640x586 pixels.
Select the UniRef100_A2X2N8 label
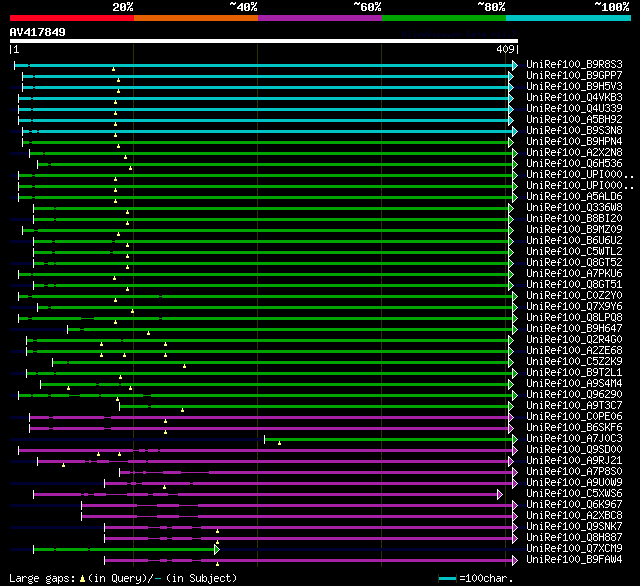574,153
